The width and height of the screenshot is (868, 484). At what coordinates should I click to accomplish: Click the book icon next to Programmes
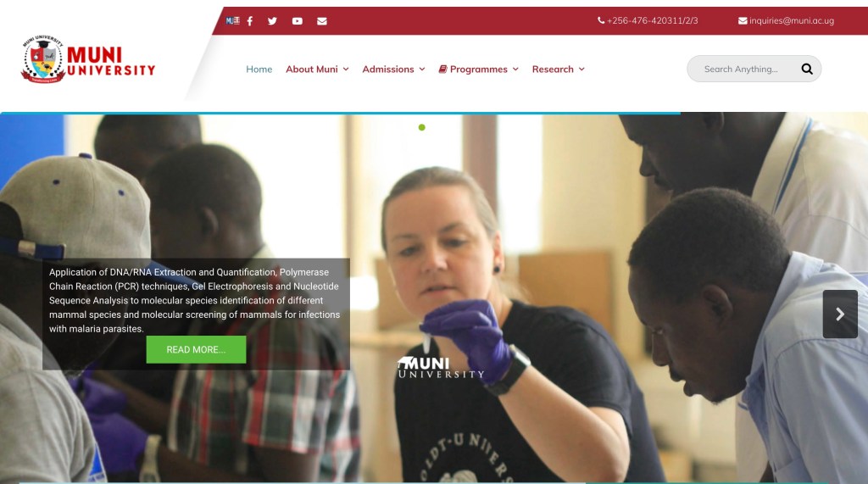(x=442, y=70)
